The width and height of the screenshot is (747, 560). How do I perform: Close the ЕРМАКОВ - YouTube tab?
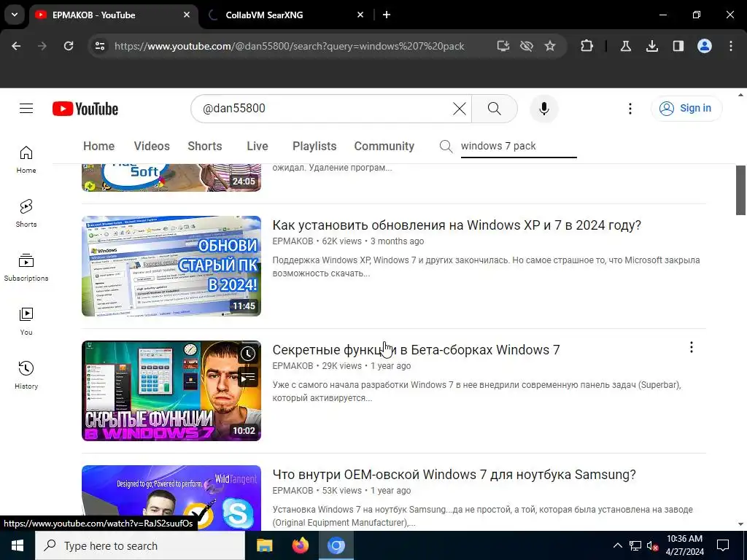187,15
